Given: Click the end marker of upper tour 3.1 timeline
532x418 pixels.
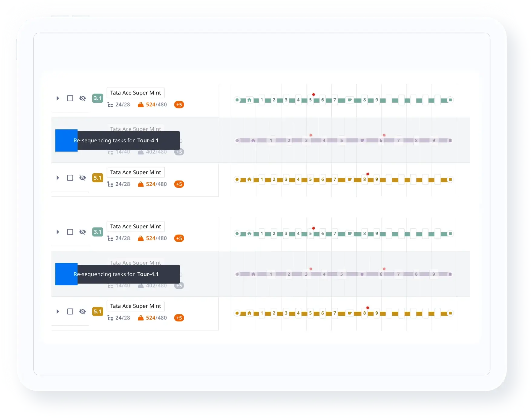Looking at the screenshot, I should 450,100.
